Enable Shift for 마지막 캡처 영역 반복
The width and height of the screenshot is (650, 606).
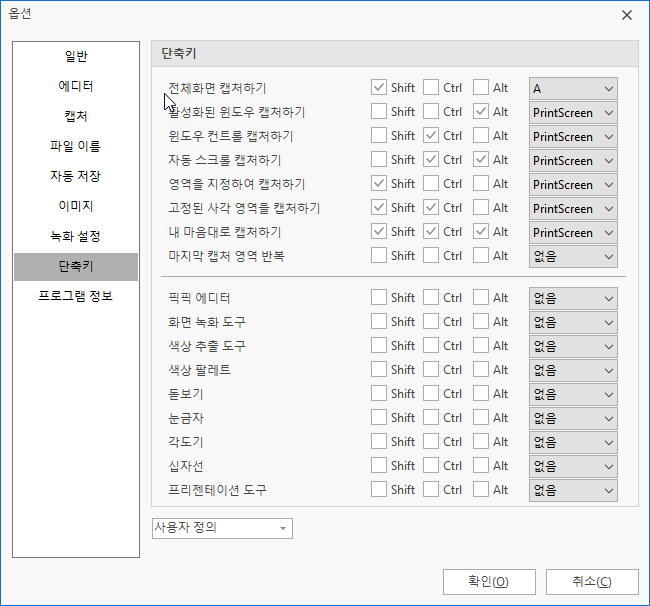pyautogui.click(x=379, y=256)
